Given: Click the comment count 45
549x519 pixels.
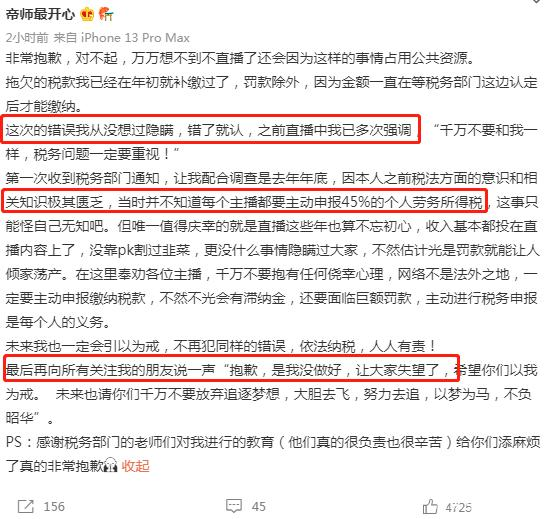Looking at the screenshot, I should pos(259,507).
